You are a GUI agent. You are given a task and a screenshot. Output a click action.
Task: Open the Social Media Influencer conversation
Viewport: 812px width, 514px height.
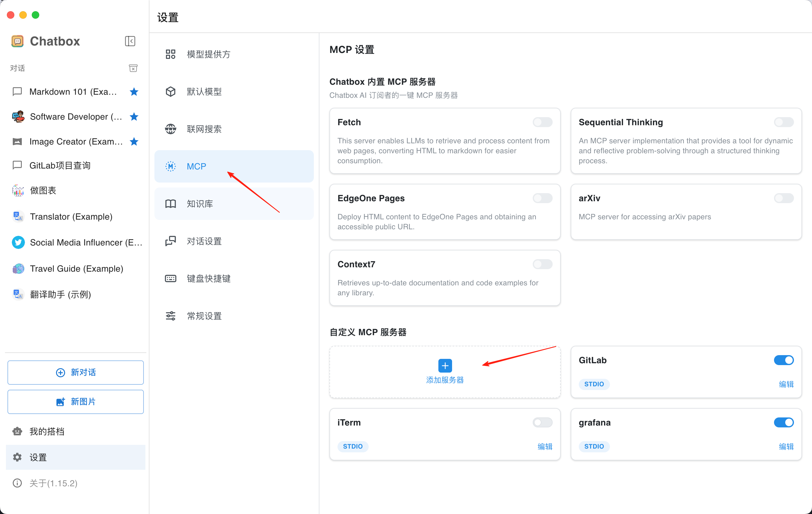[x=76, y=242]
